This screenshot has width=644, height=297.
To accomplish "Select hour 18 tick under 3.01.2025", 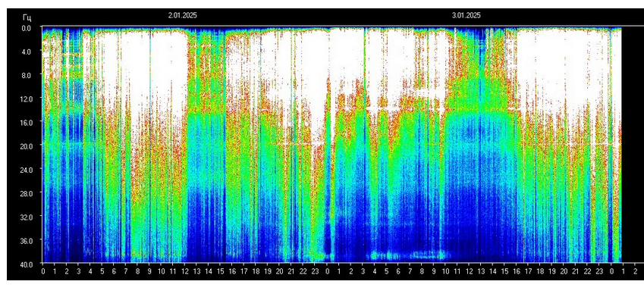I will pyautogui.click(x=540, y=271).
